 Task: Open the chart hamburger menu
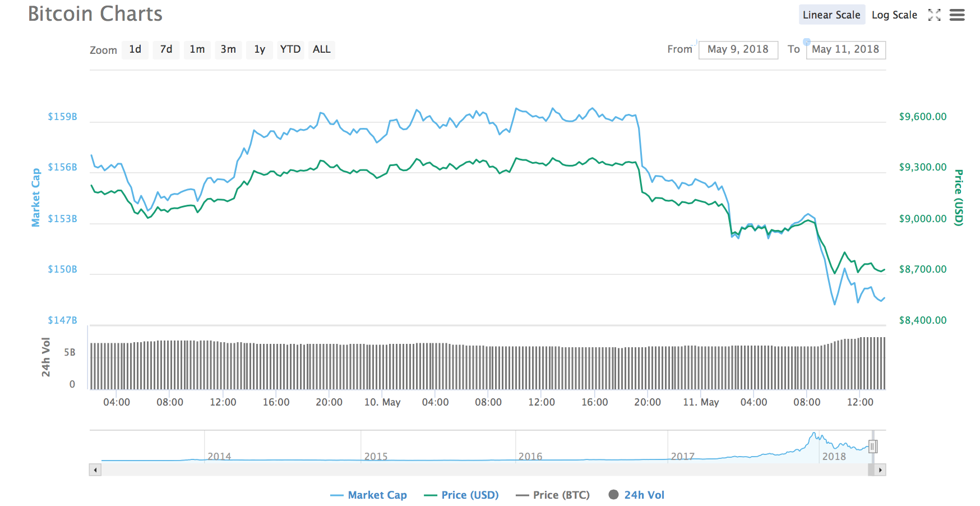[x=957, y=15]
